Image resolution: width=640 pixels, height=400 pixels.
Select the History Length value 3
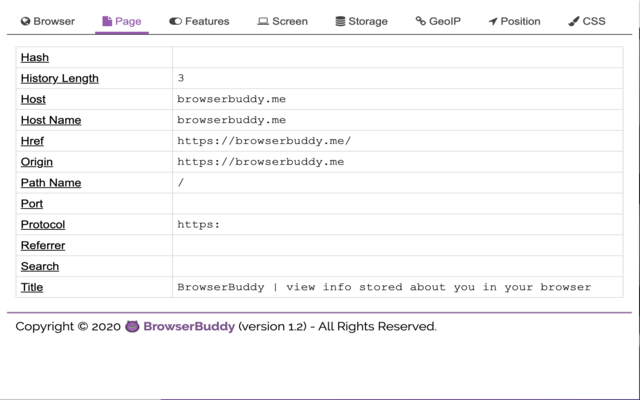point(181,78)
